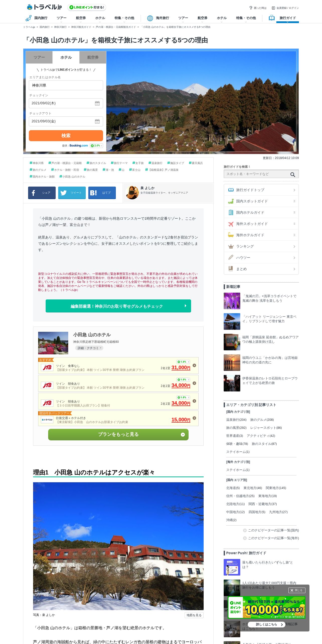The height and width of the screenshot is (644, 322).
Task: Click the ランキング crown icon
Action: [231, 247]
